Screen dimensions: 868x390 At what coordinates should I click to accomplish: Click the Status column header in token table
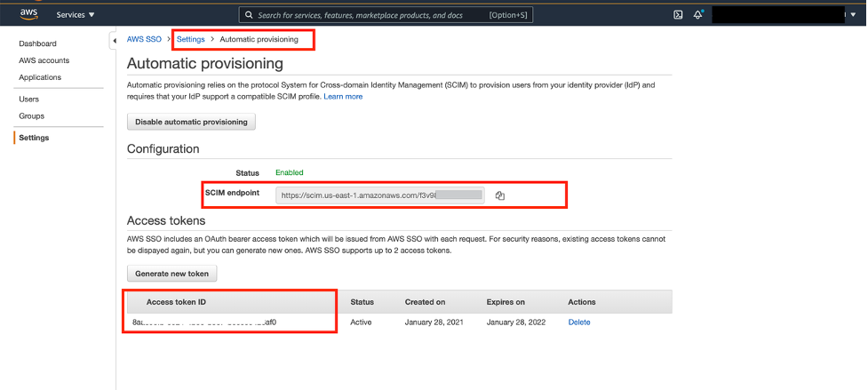362,302
